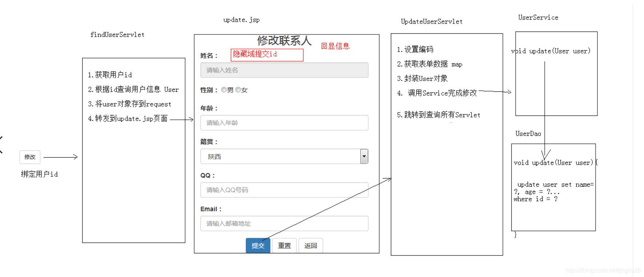Click step 4.调用Service完成修改
Screen dimensions: 644x277
(437, 93)
